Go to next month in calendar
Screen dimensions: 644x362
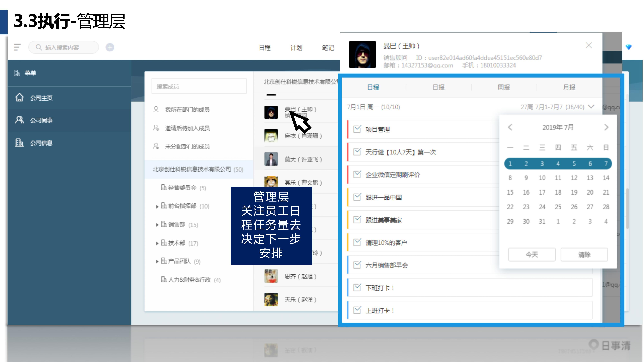pyautogui.click(x=606, y=127)
